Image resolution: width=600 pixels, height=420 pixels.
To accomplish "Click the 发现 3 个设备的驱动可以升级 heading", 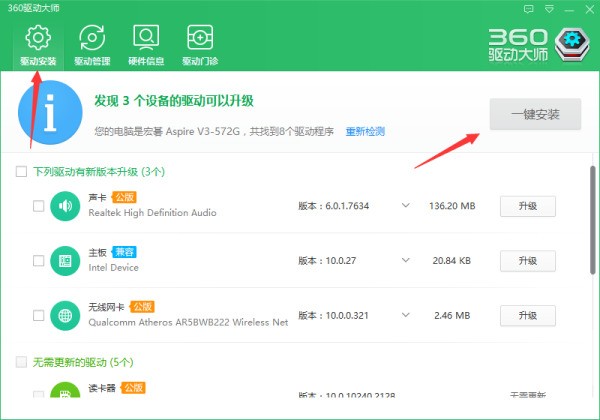I will (174, 101).
